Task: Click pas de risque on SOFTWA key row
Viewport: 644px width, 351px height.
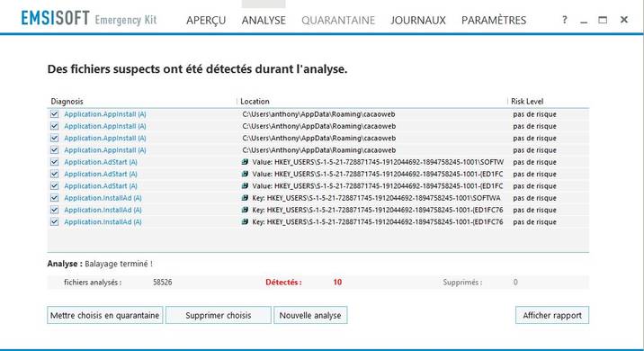Action: tap(534, 198)
